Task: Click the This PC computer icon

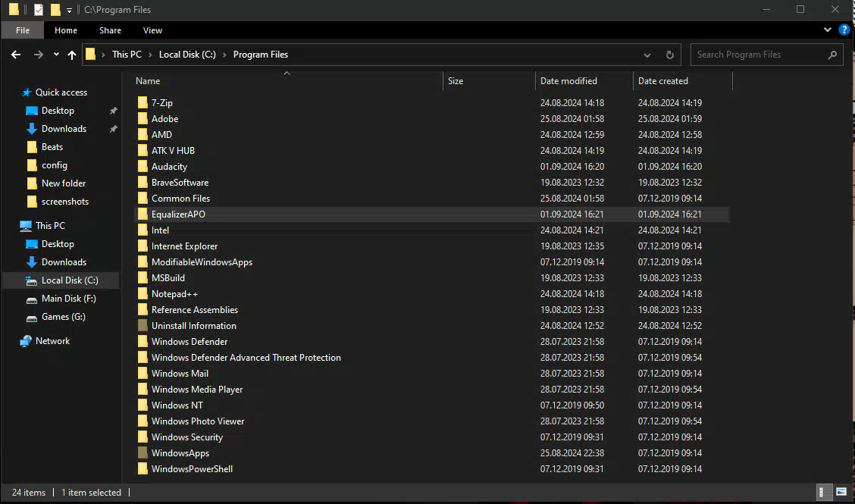Action: (x=26, y=226)
